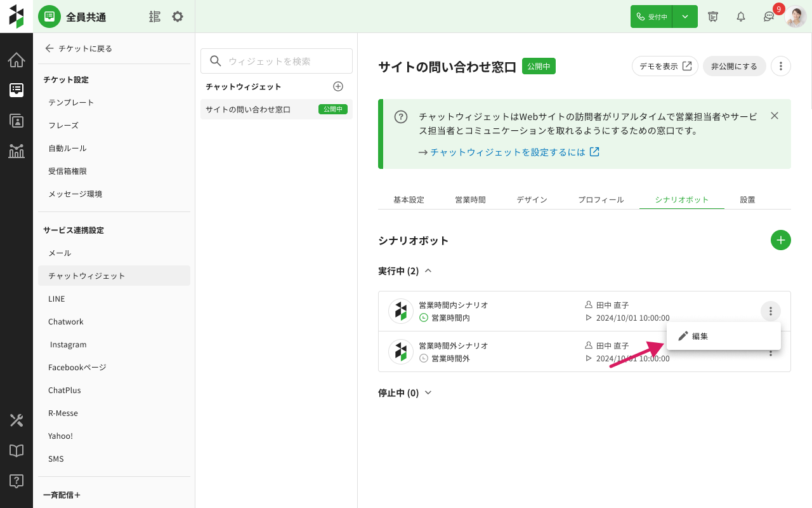Add a new scenario bot with green plus
812x508 pixels.
(x=780, y=240)
